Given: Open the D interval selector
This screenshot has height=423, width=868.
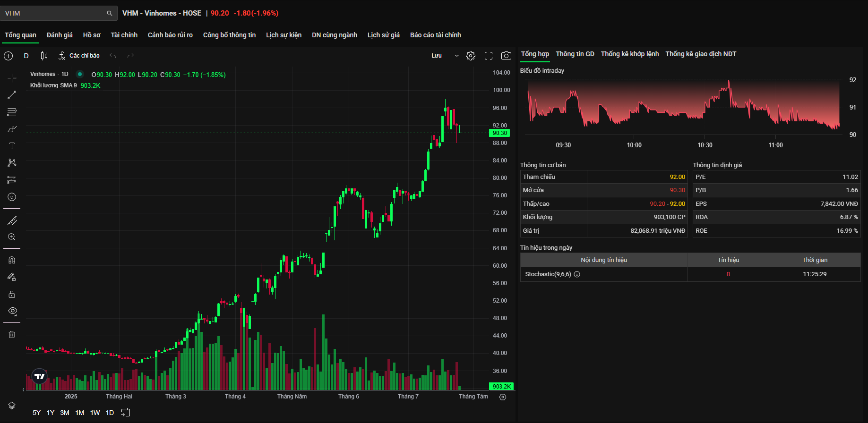Looking at the screenshot, I should coord(26,56).
